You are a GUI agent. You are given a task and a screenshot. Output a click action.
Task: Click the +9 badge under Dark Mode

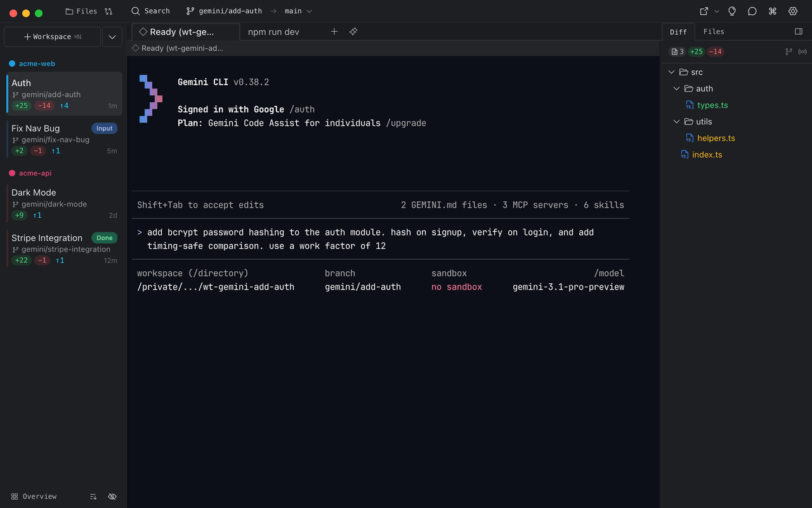[20, 215]
